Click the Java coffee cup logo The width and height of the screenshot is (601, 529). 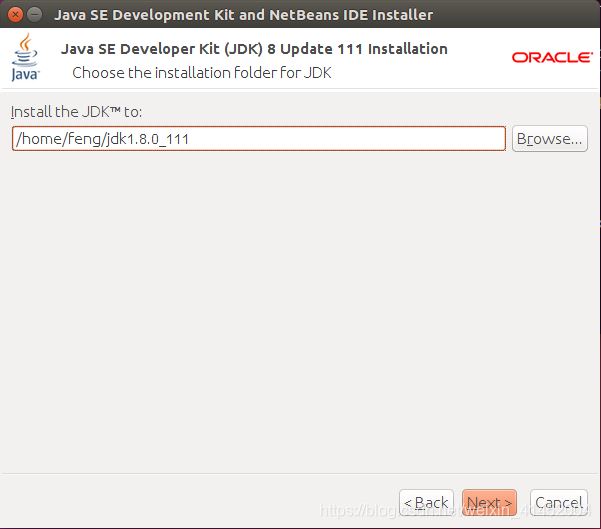click(25, 56)
